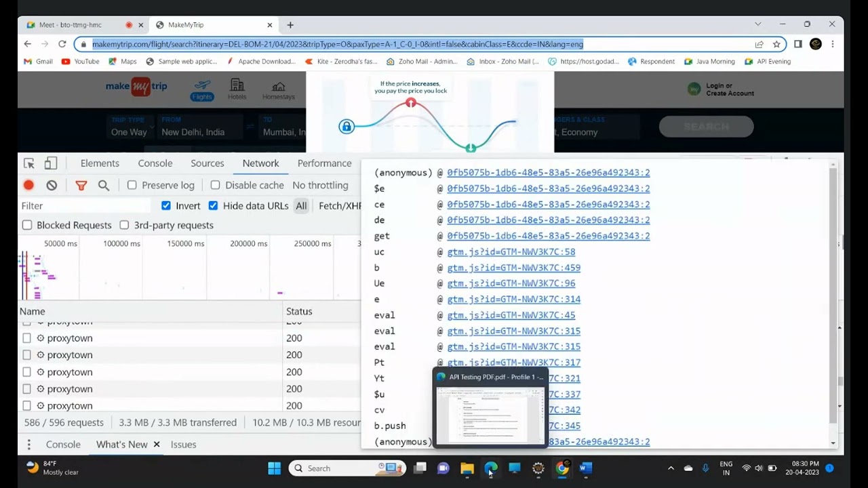Click the Chrome icon in the taskbar
Viewport: 868px width, 488px height.
click(562, 468)
